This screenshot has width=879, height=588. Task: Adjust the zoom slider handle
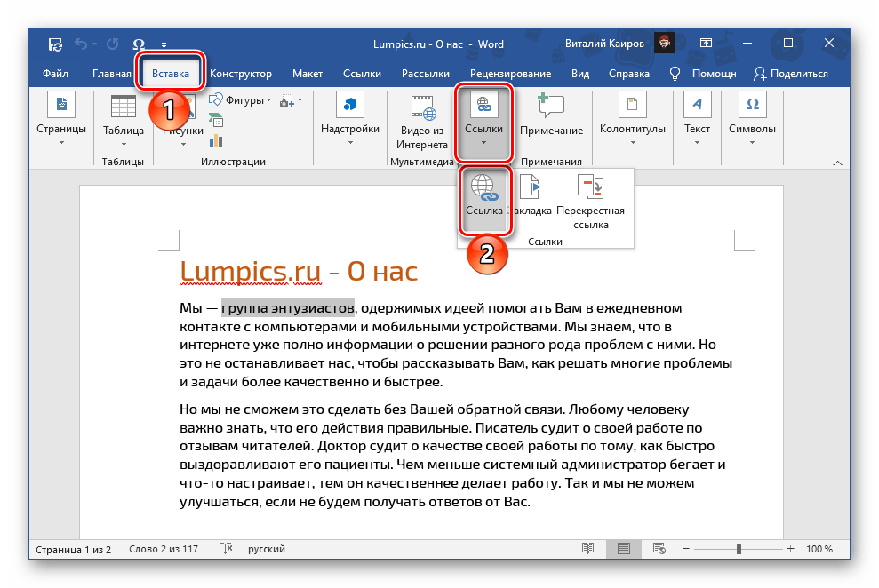click(738, 550)
